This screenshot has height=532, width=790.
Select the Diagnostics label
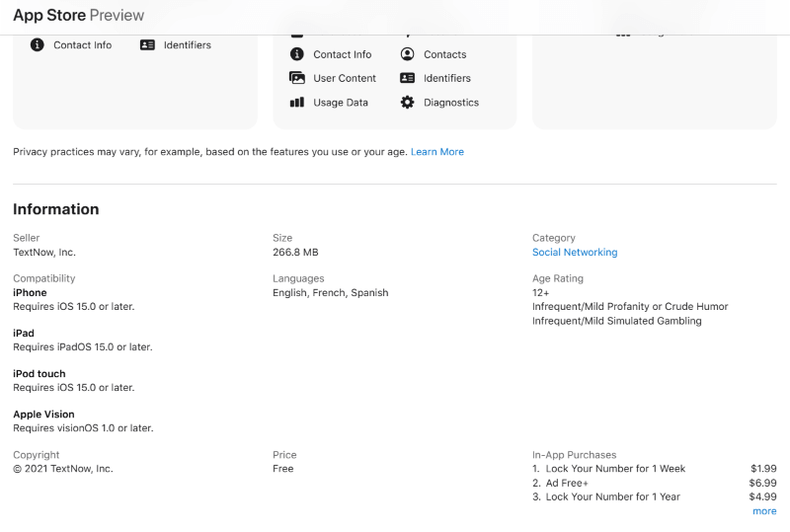pos(451,103)
